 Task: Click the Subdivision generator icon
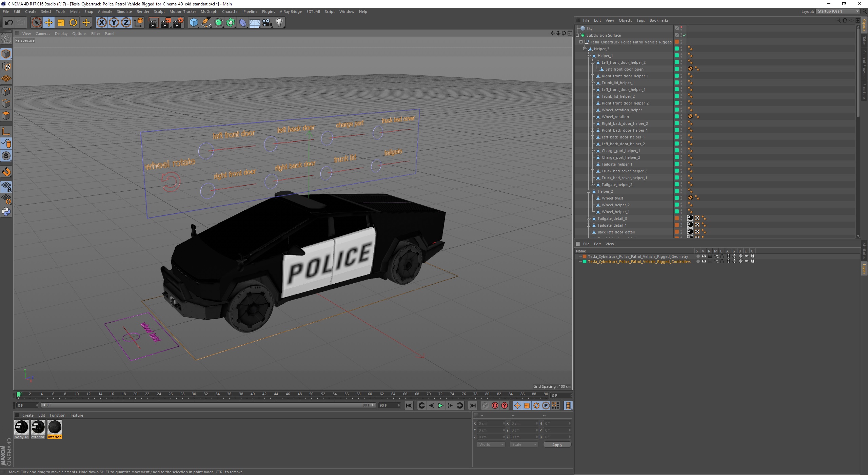(x=218, y=23)
